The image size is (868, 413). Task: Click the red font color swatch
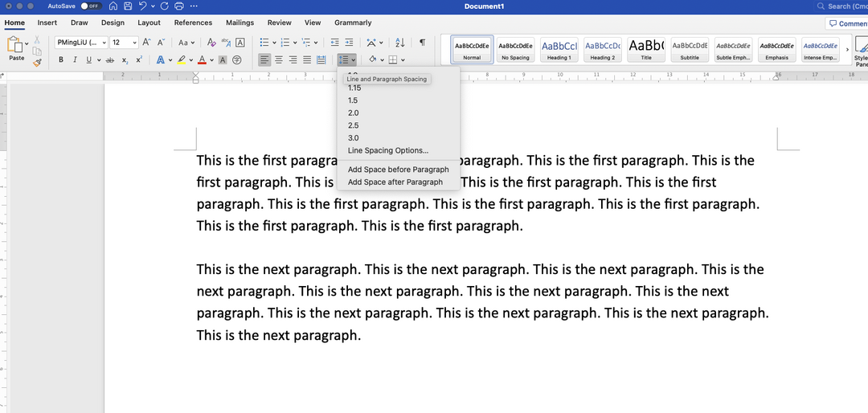[201, 59]
